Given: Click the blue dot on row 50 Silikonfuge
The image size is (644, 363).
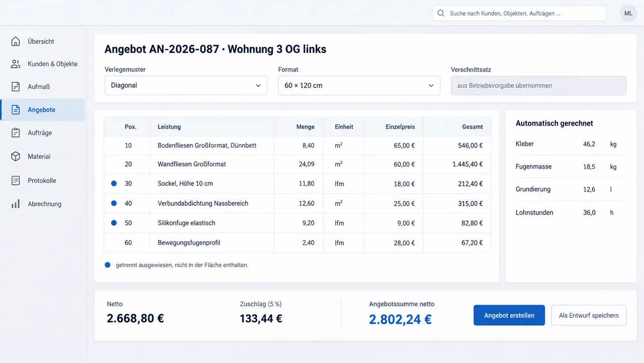Looking at the screenshot, I should click(x=114, y=223).
